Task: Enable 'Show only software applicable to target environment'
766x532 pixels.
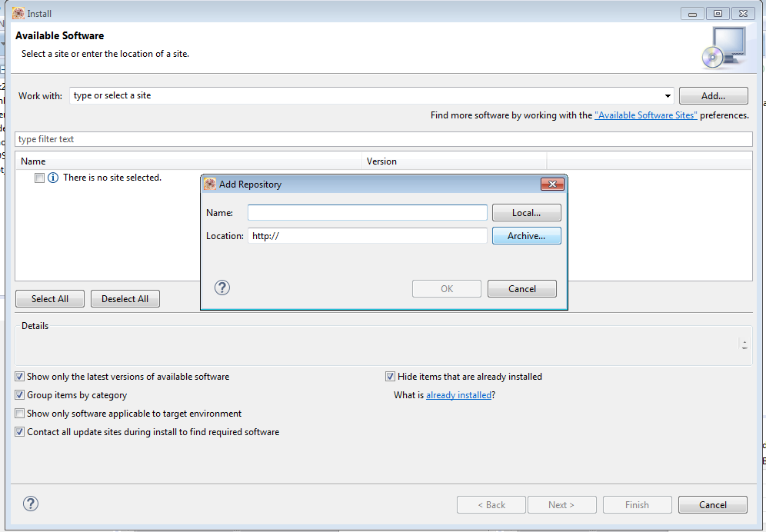Action: click(20, 414)
